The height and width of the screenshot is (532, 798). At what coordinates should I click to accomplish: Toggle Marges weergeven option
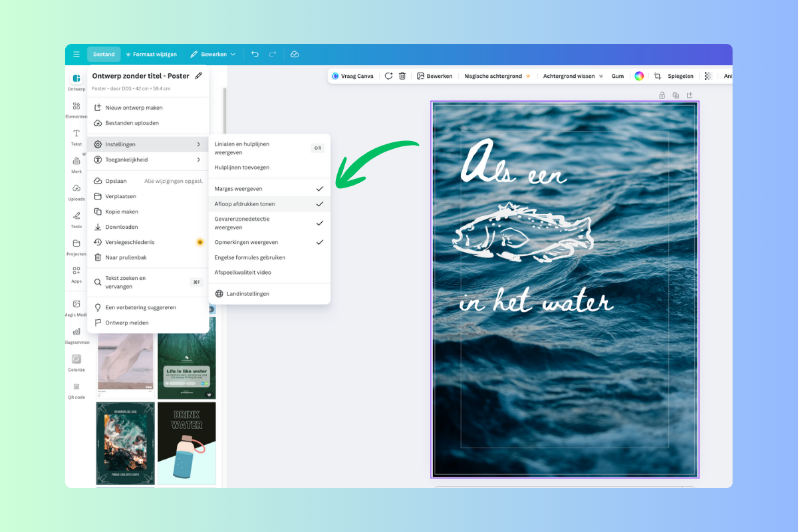[269, 189]
